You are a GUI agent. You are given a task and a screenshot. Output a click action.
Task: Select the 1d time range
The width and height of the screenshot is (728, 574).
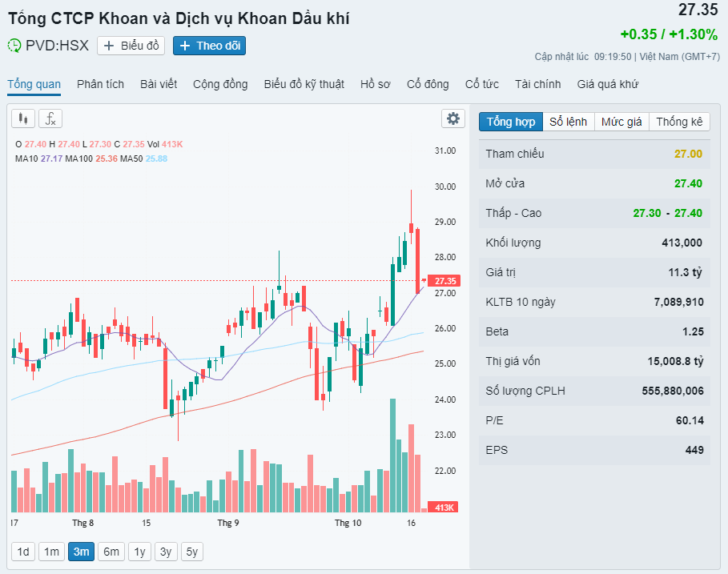point(23,551)
